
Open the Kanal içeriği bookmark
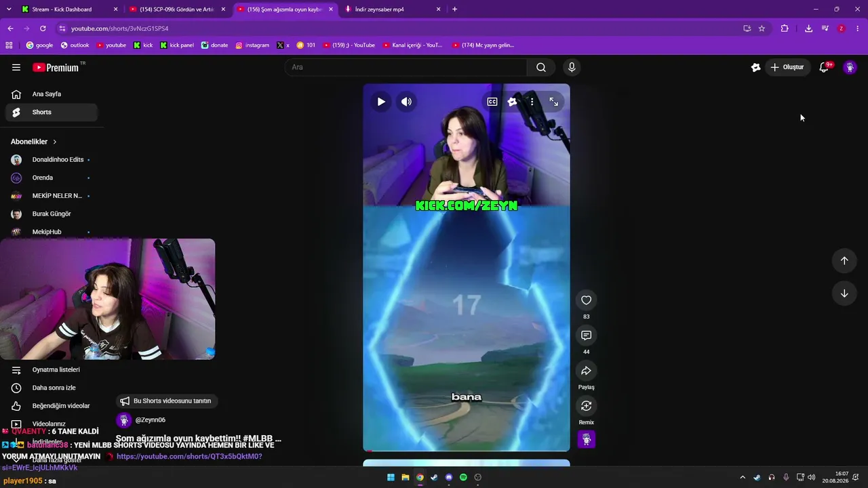[x=412, y=45]
